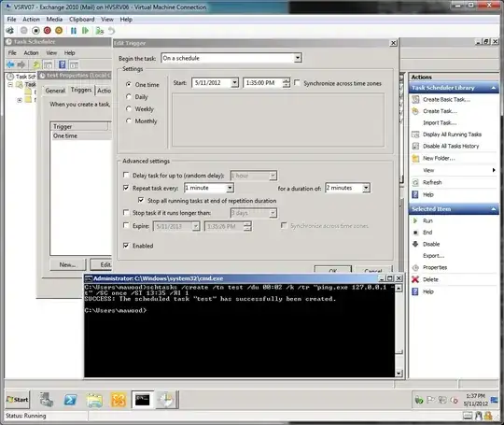504x425 pixels.
Task: Click Display All Running Tasks action
Action: pyautogui.click(x=452, y=135)
